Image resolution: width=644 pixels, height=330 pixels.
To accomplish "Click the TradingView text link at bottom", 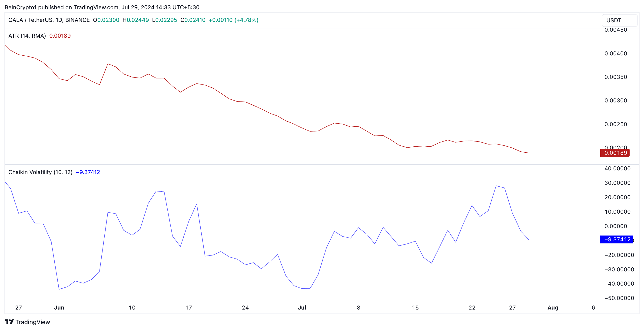I will [x=33, y=322].
